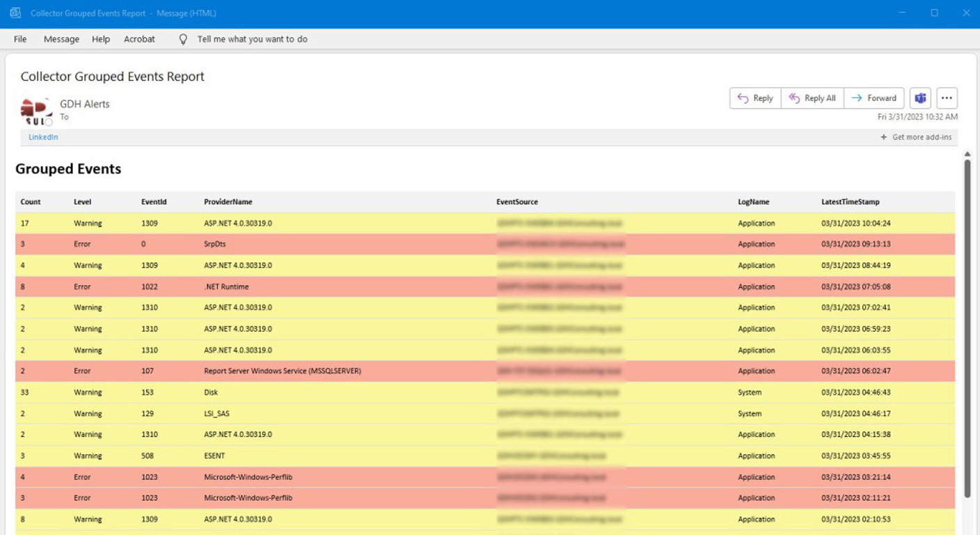Click the Tell me what you want to do field

tap(252, 39)
